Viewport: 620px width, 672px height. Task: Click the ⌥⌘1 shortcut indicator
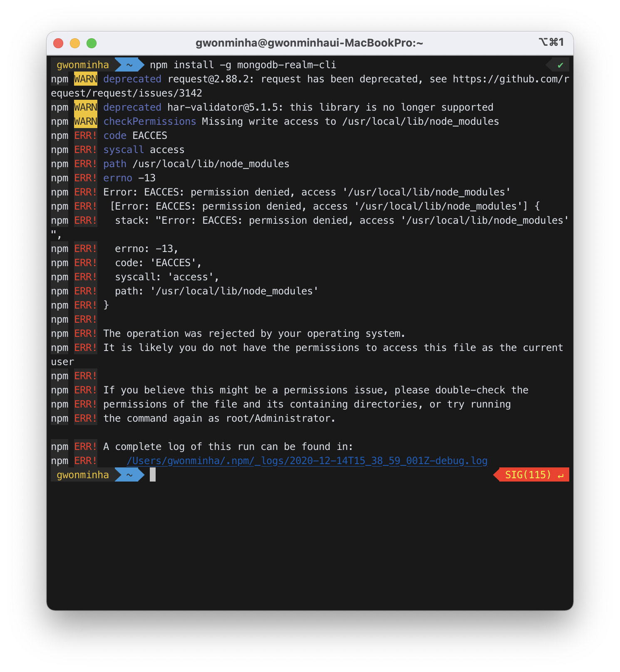click(x=551, y=42)
